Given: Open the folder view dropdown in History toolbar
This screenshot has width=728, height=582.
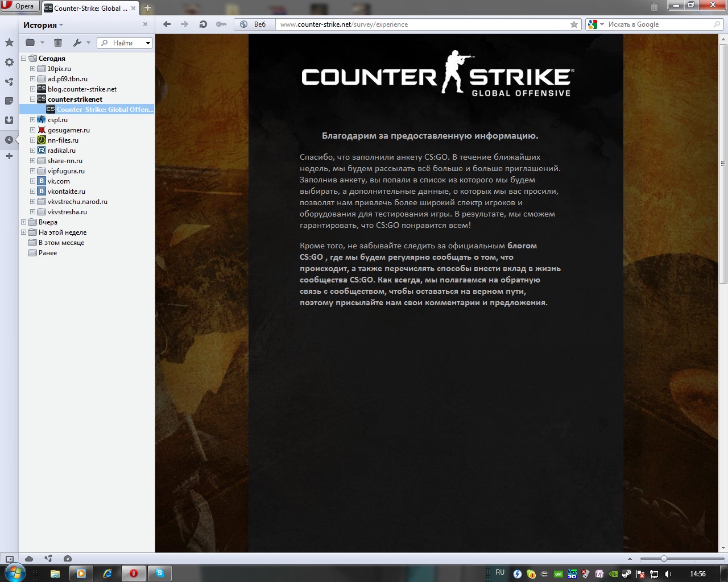Looking at the screenshot, I should pos(35,43).
